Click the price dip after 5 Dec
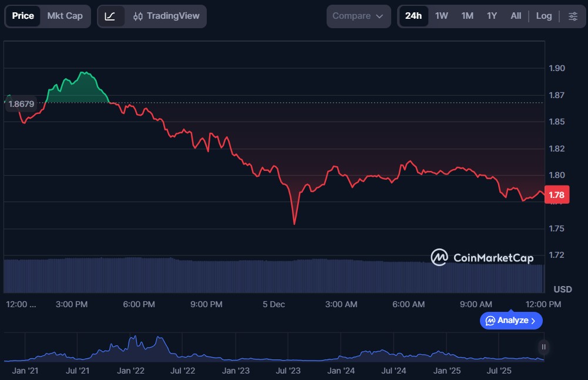588x380 pixels. (x=294, y=223)
